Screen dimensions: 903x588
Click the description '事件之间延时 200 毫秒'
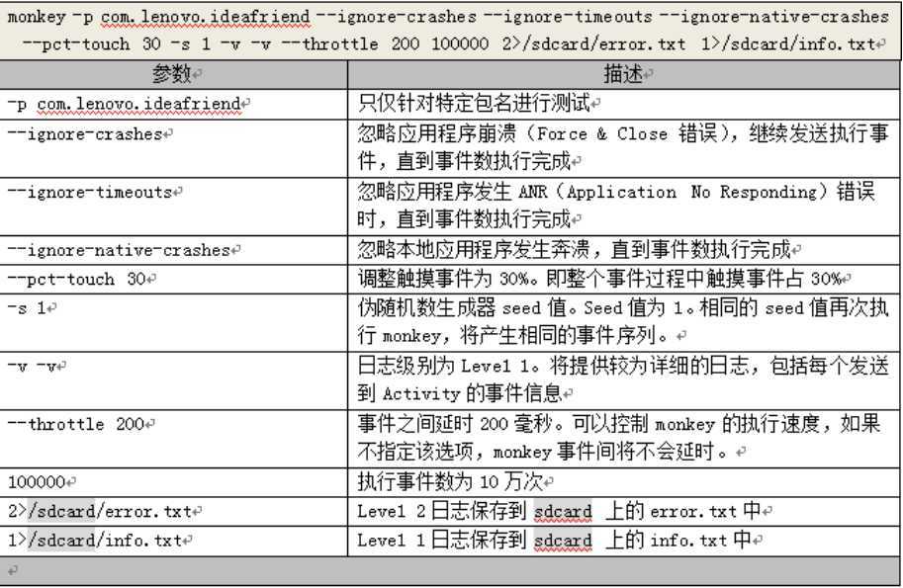tap(624, 439)
